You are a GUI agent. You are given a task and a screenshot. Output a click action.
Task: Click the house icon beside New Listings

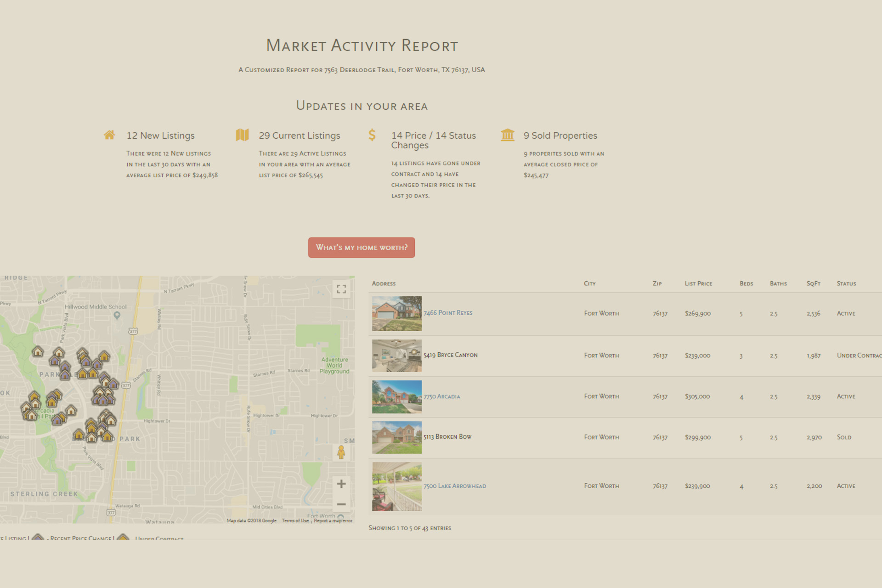point(109,135)
